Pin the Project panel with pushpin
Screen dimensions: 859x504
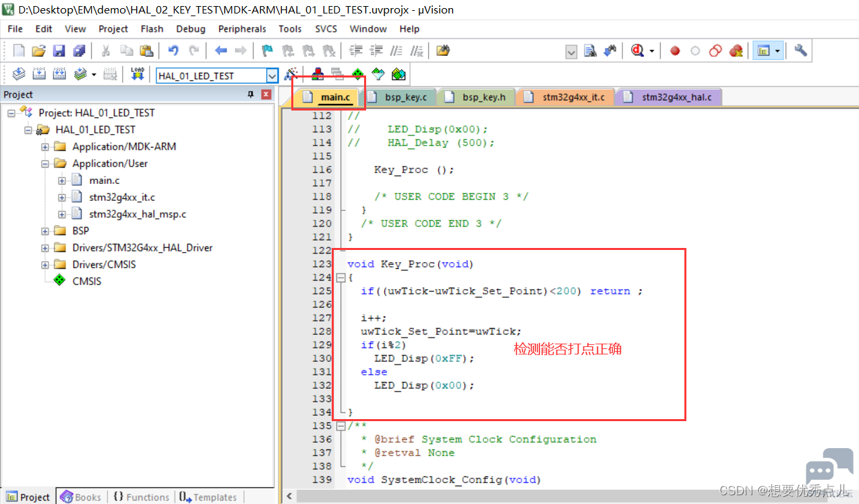click(x=251, y=94)
